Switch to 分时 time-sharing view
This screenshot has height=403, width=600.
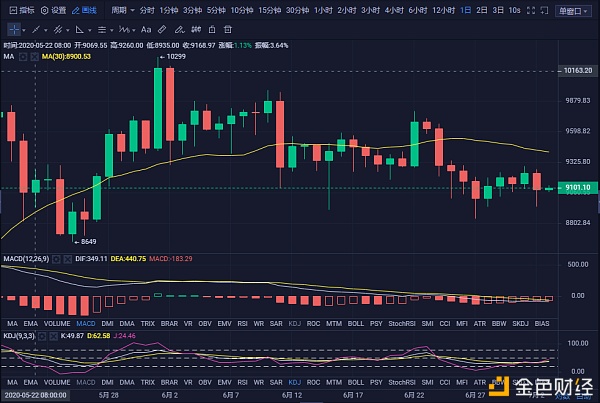tap(147, 10)
